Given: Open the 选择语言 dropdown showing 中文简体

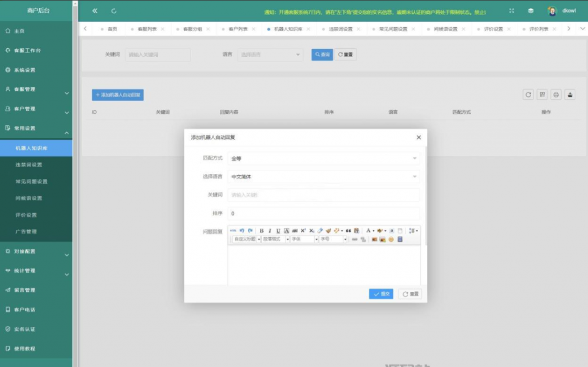Looking at the screenshot, I should (324, 177).
